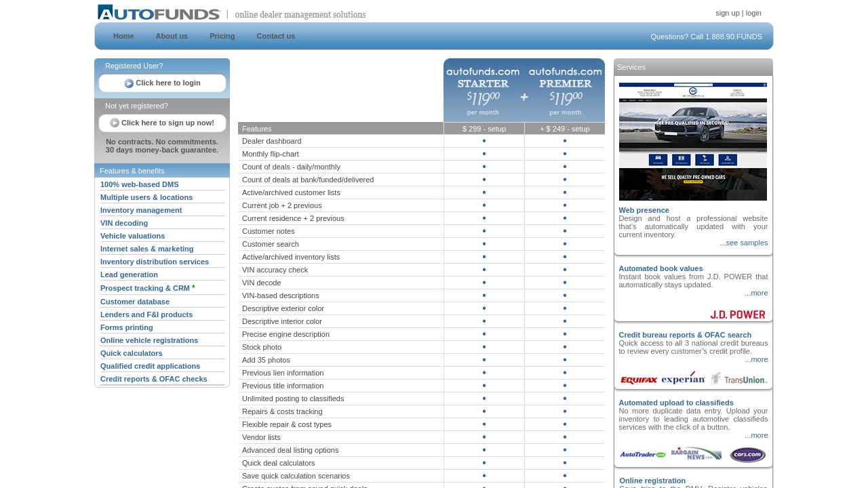Open the Contact us page
Viewport: 868px width, 488px height.
pos(276,36)
